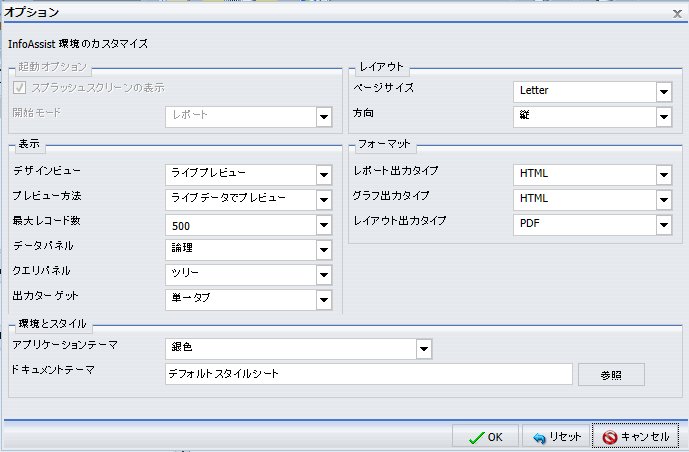Open the 最大レコード数 dropdown showing 500
The width and height of the screenshot is (689, 452).
[248, 225]
